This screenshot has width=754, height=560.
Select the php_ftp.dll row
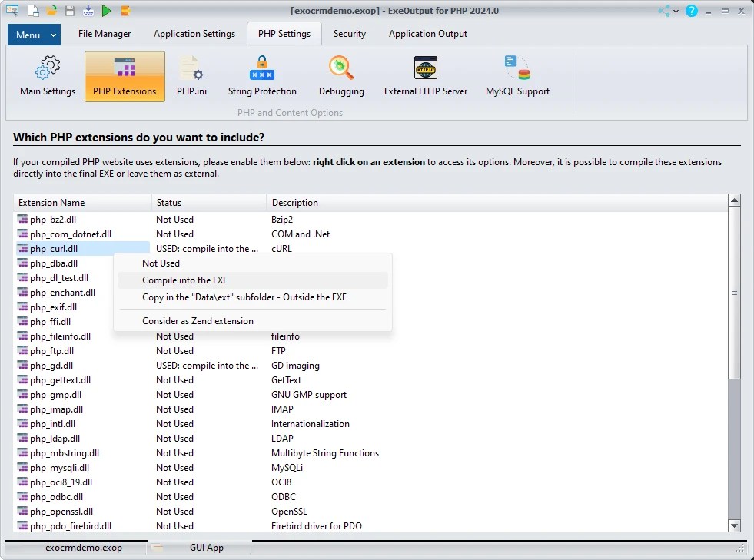tap(370, 351)
